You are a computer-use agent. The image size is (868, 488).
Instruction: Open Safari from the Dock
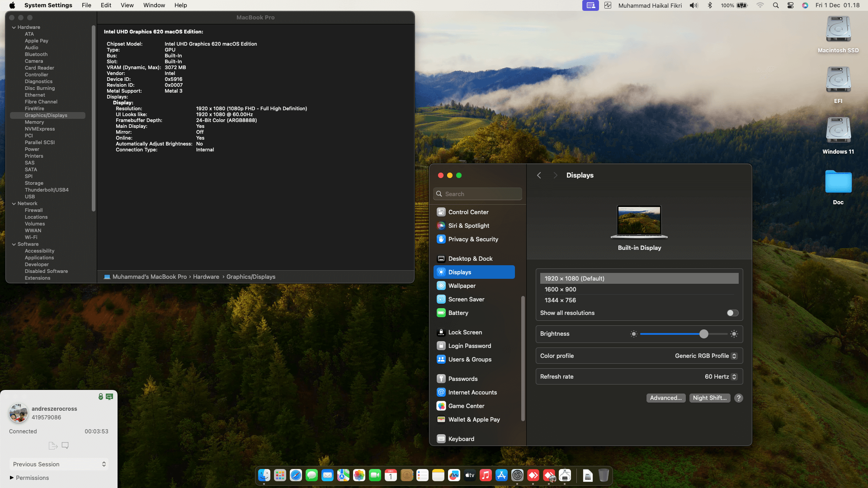[296, 475]
